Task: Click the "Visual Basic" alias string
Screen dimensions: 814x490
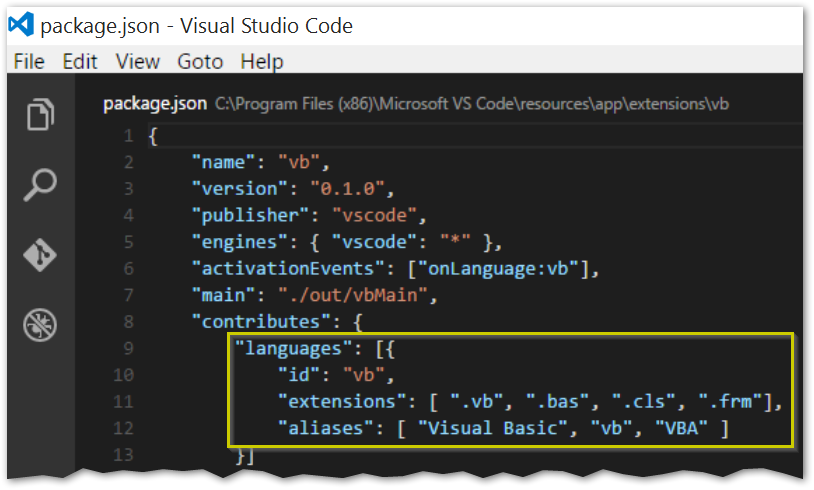Action: tap(492, 428)
